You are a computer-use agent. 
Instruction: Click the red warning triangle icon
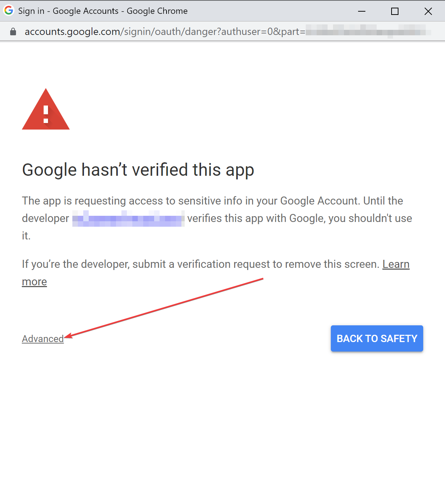(x=46, y=109)
